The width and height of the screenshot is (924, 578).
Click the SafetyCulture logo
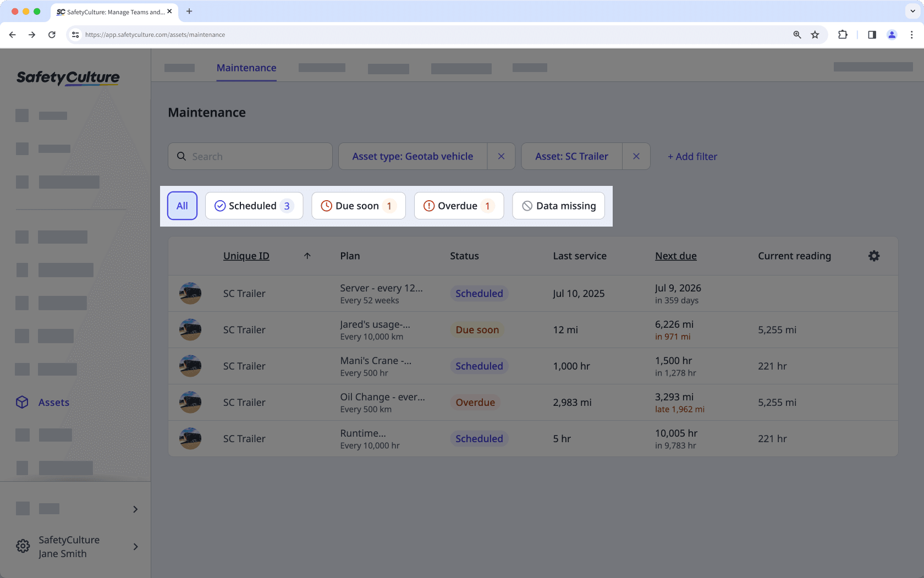(x=68, y=78)
